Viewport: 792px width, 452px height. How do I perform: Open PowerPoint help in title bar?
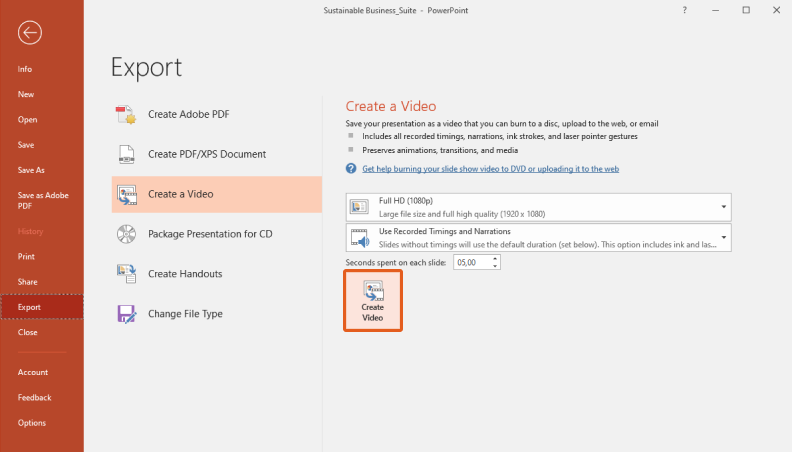click(684, 10)
